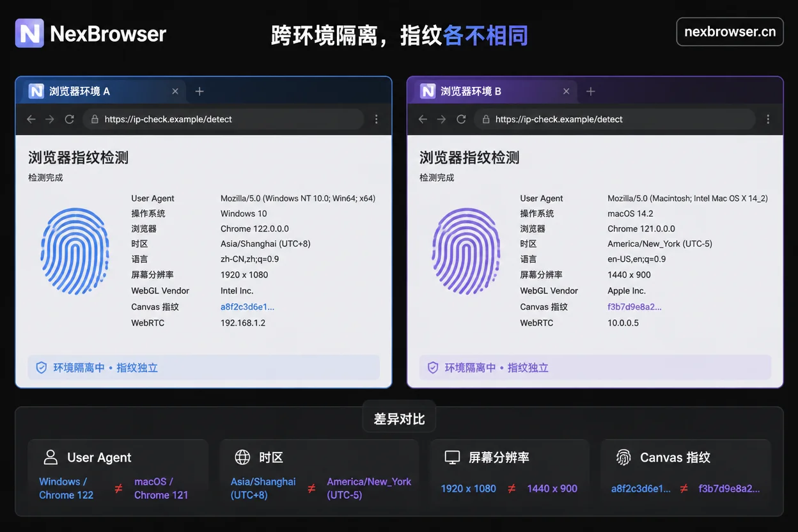Focus the environment A URL address field
The width and height of the screenshot is (798, 532).
click(223, 119)
